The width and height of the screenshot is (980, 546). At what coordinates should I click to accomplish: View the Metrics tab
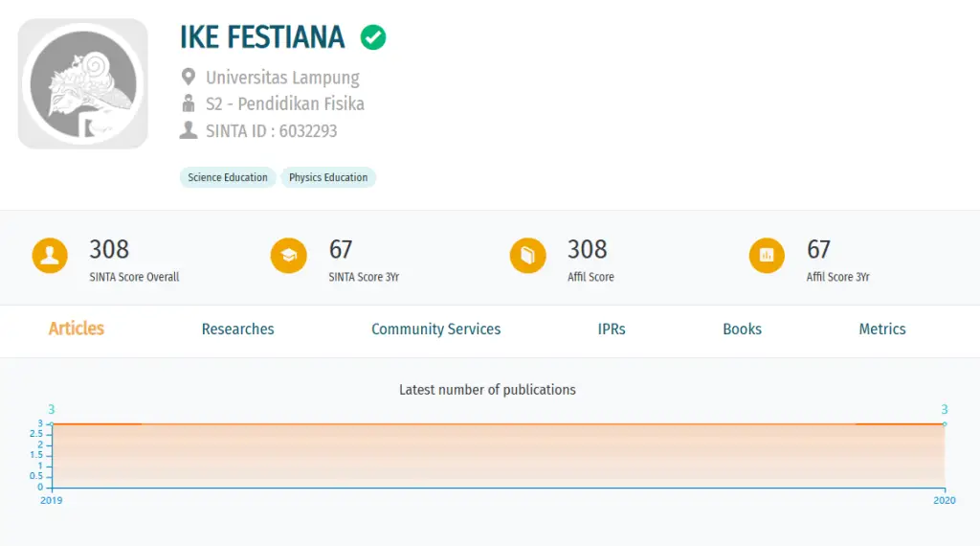pos(881,329)
